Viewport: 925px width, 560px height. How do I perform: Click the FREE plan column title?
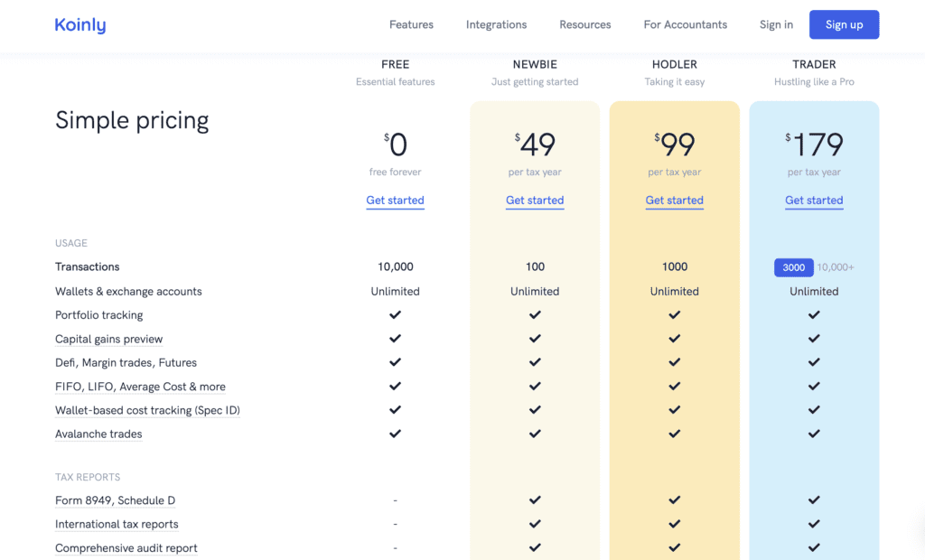tap(396, 64)
